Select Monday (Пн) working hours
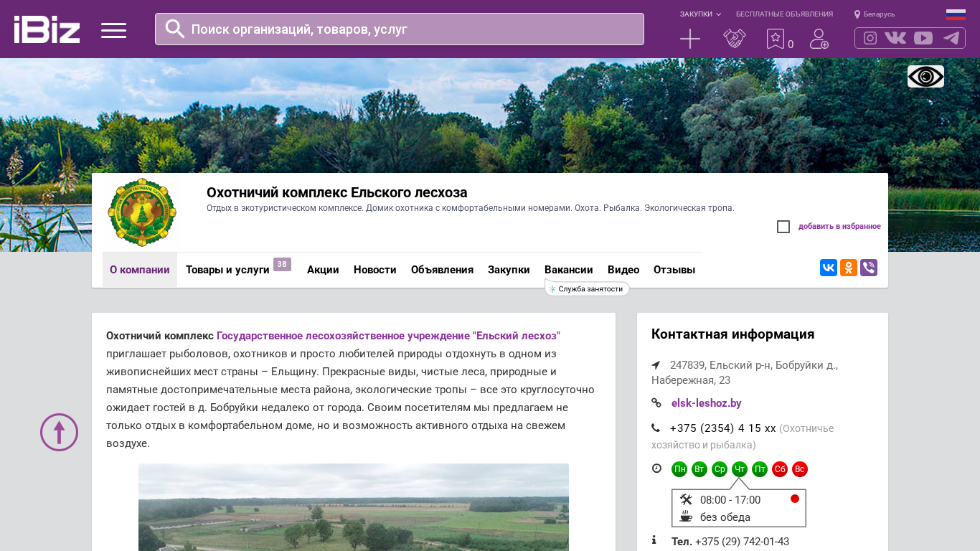Screen dimensions: 980x551 coord(679,469)
